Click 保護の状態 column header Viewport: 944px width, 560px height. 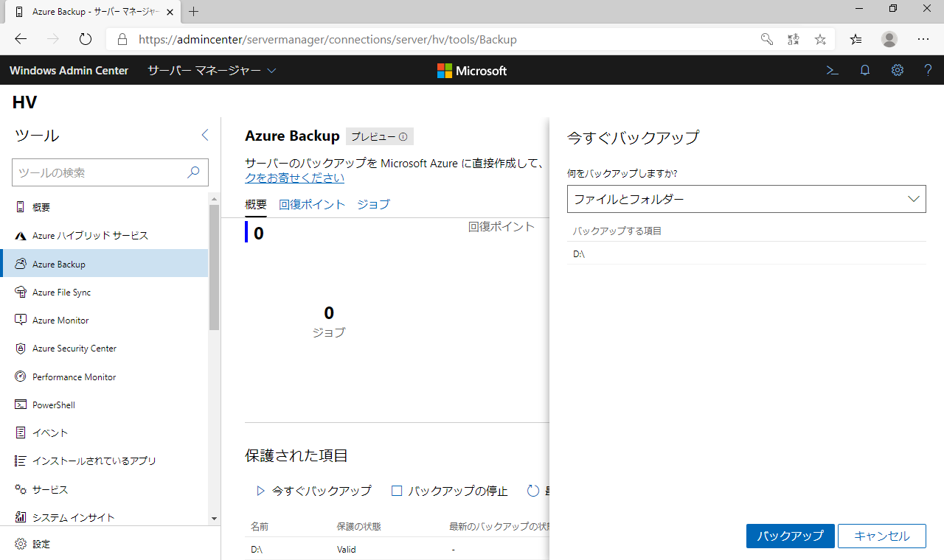click(x=359, y=526)
